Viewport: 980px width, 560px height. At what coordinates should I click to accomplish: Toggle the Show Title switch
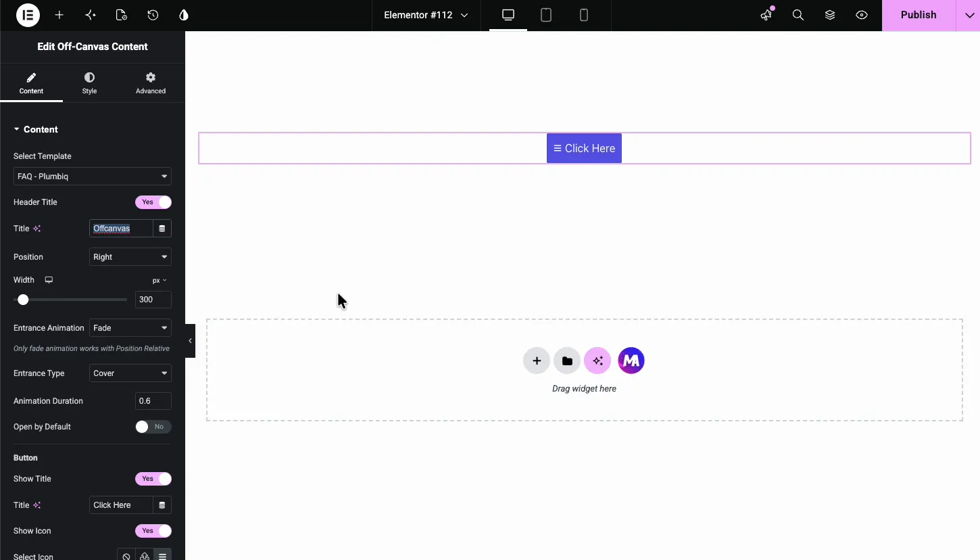click(153, 479)
